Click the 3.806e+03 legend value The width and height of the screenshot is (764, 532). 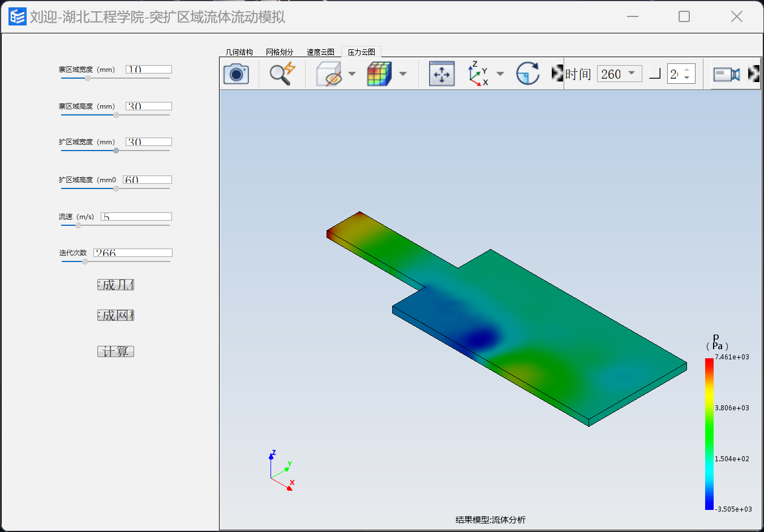[x=732, y=408]
